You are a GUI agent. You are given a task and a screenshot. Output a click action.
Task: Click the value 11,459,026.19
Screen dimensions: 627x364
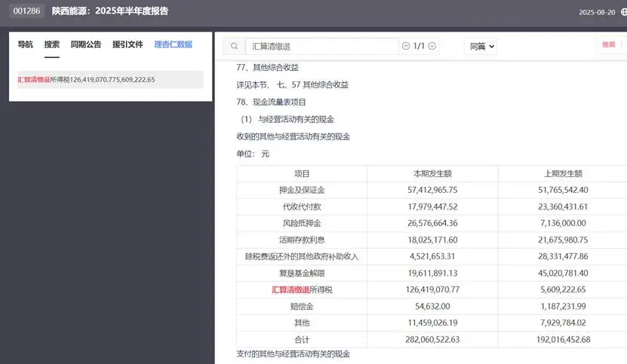432,323
